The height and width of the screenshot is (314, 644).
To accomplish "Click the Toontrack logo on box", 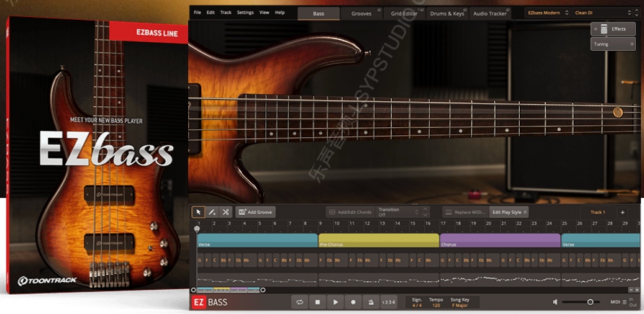I will 47,280.
